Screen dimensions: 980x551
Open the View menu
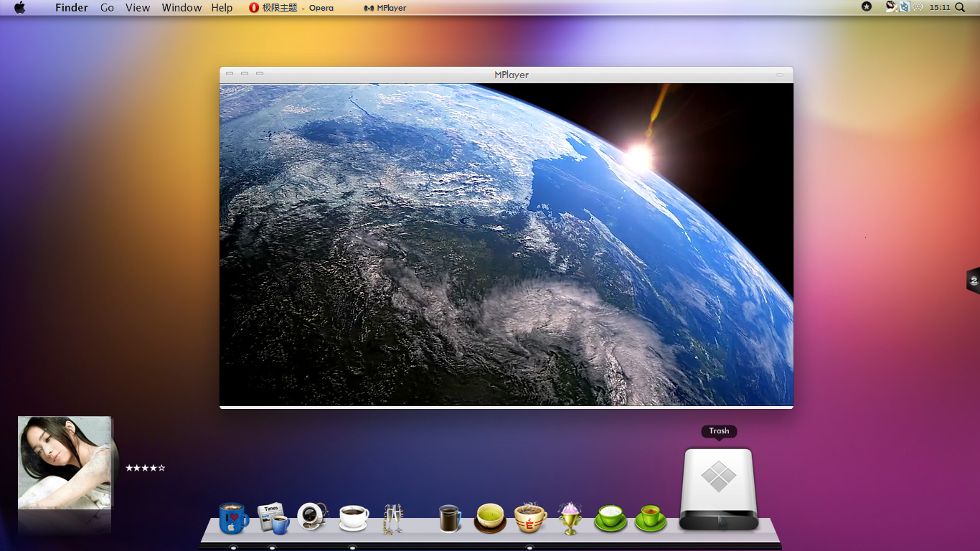click(138, 8)
